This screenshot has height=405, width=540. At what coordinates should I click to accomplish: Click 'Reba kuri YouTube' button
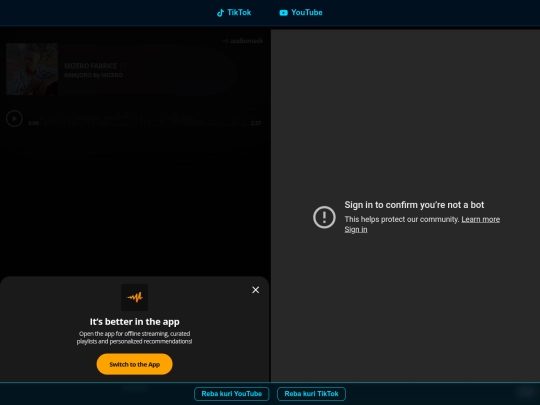coord(231,394)
